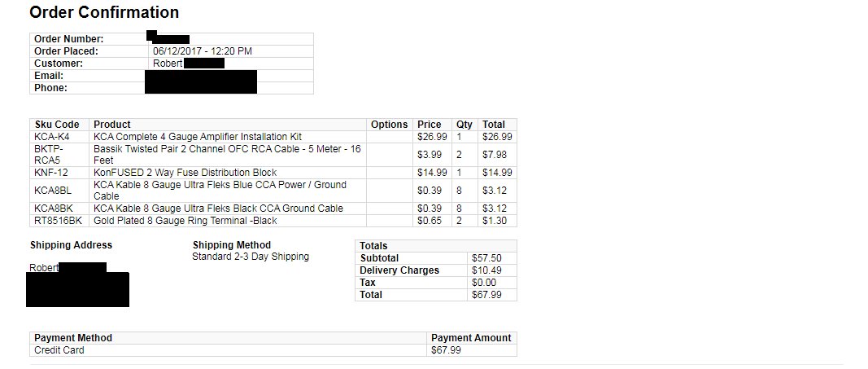Select the KNF-12 sku code

coord(51,173)
